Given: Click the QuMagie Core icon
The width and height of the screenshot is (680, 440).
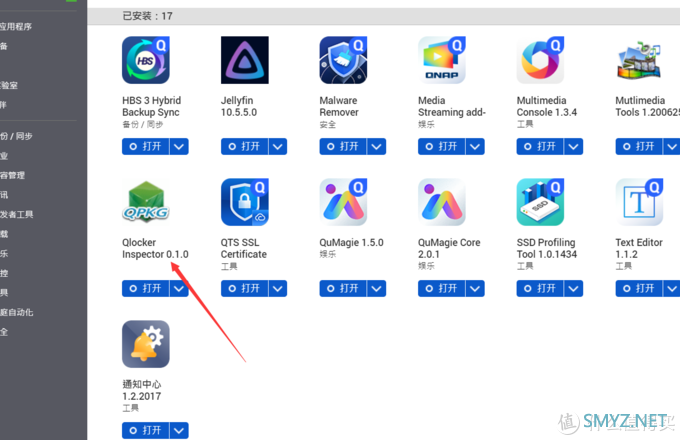Looking at the screenshot, I should pos(441,202).
